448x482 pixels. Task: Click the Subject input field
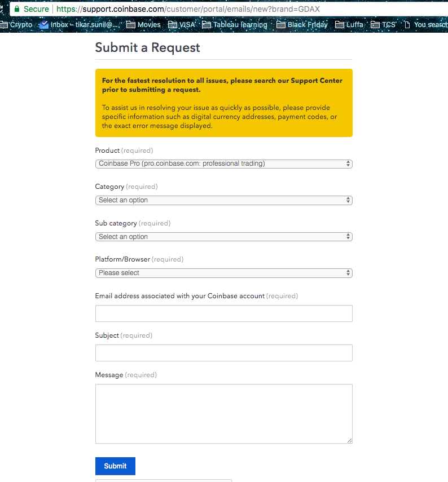223,353
